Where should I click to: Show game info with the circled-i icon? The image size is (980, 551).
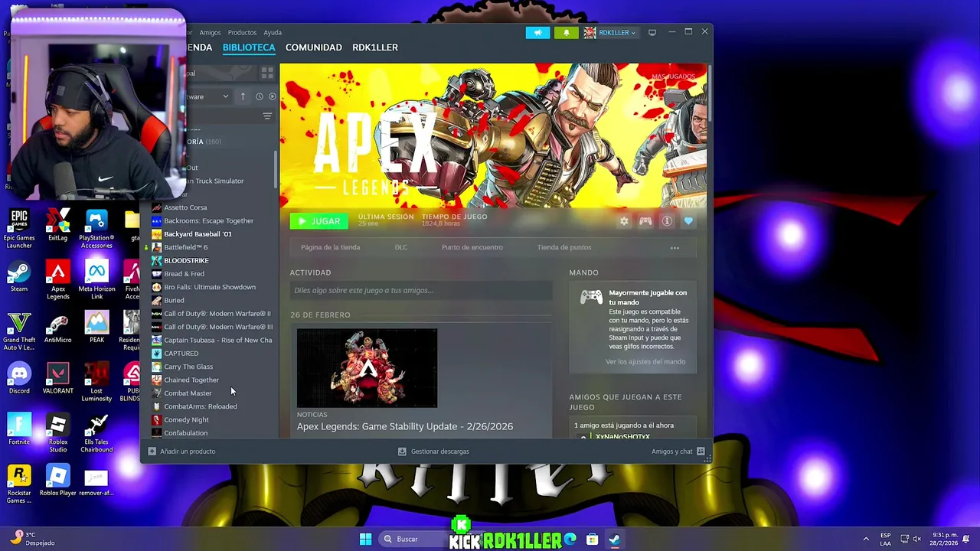tap(667, 221)
